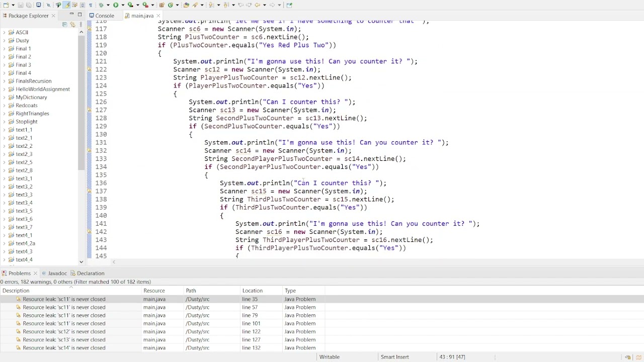Screen dimensions: 644x362
Task: Click the rightmost status bar icon
Action: click(637, 357)
